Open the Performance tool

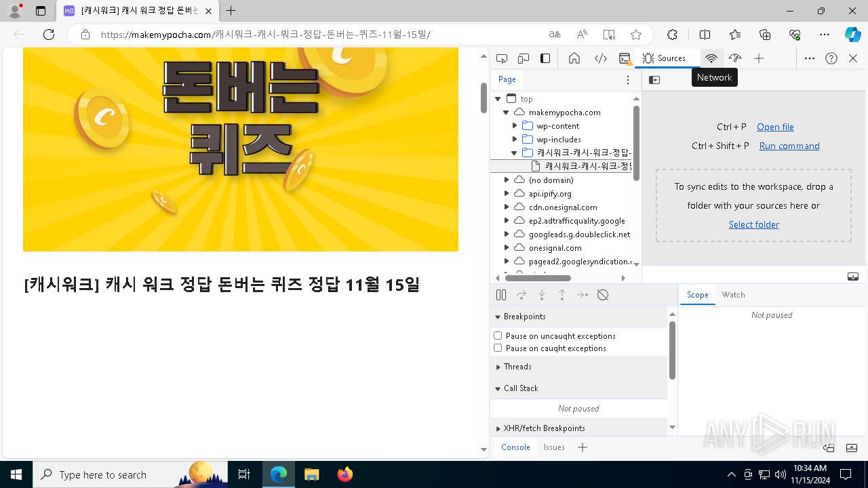pos(735,58)
